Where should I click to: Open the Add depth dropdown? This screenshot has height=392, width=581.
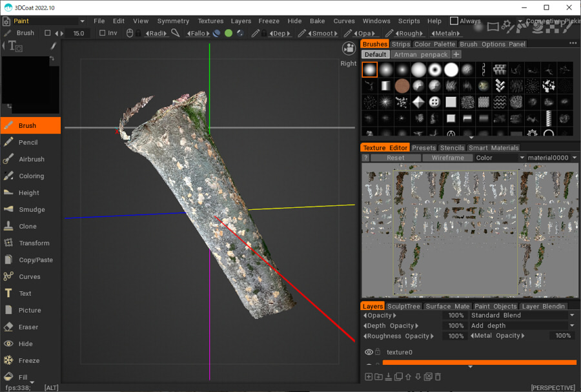(x=523, y=325)
